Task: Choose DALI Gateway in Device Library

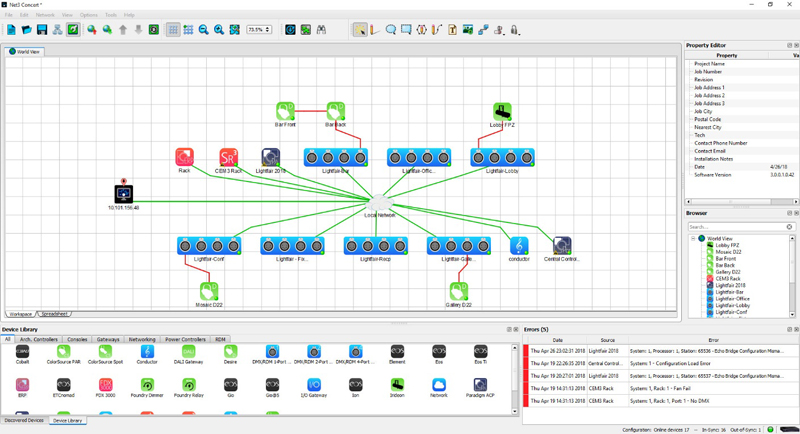Action: 188,354
